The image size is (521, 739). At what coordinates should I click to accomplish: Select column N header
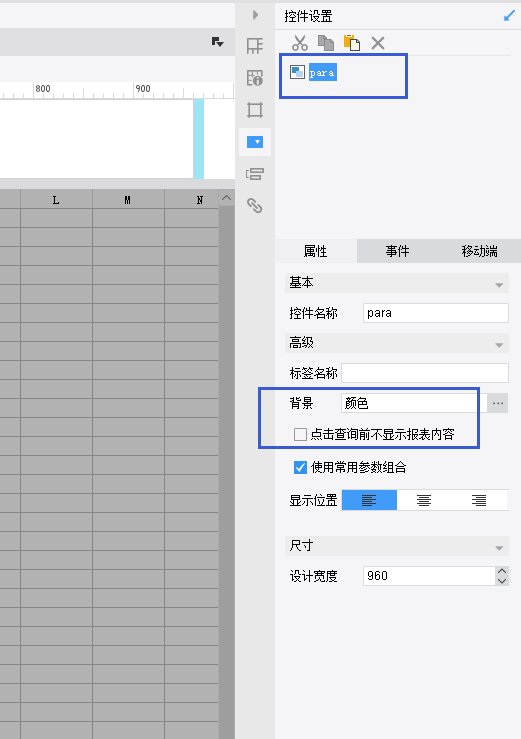pos(191,200)
